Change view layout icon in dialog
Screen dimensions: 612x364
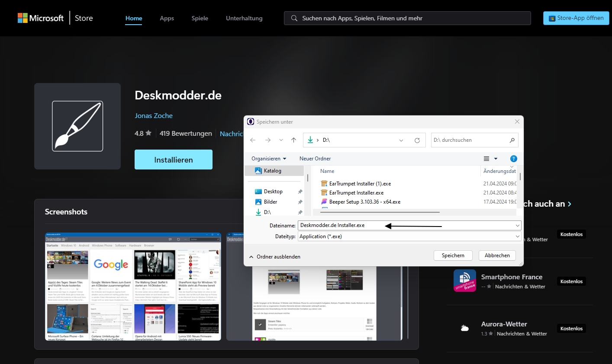click(486, 159)
